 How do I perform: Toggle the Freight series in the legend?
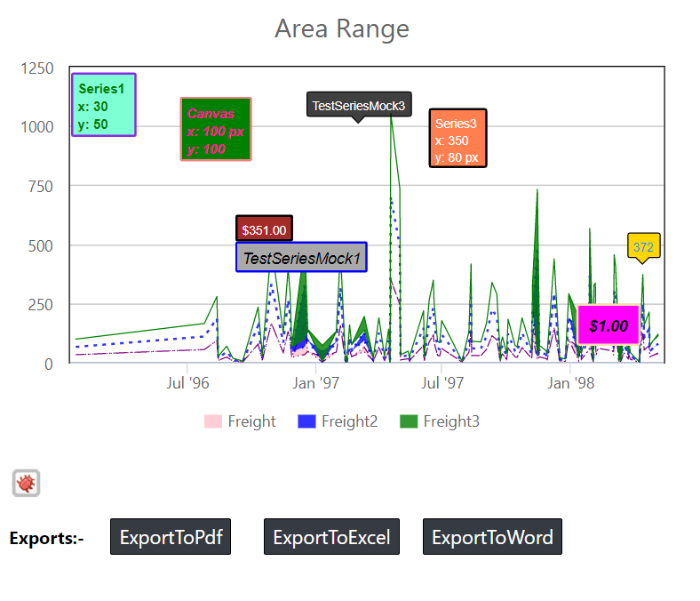click(240, 421)
